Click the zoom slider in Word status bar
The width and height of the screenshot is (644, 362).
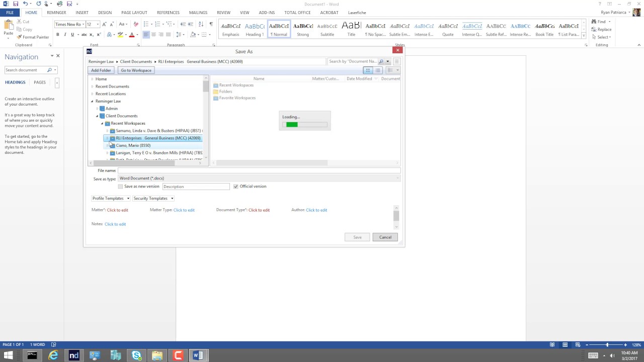click(x=606, y=345)
